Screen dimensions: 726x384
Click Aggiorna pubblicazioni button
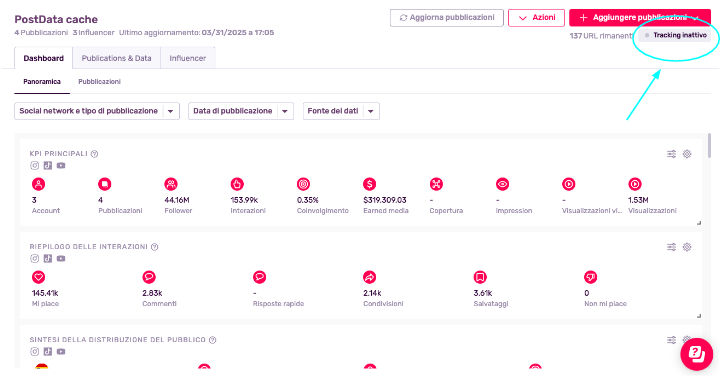pyautogui.click(x=447, y=18)
